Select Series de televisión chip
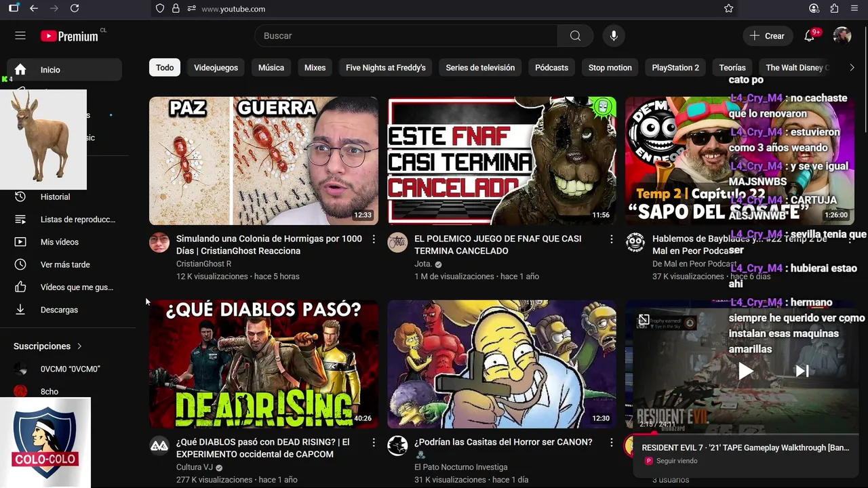868x488 pixels. click(480, 68)
